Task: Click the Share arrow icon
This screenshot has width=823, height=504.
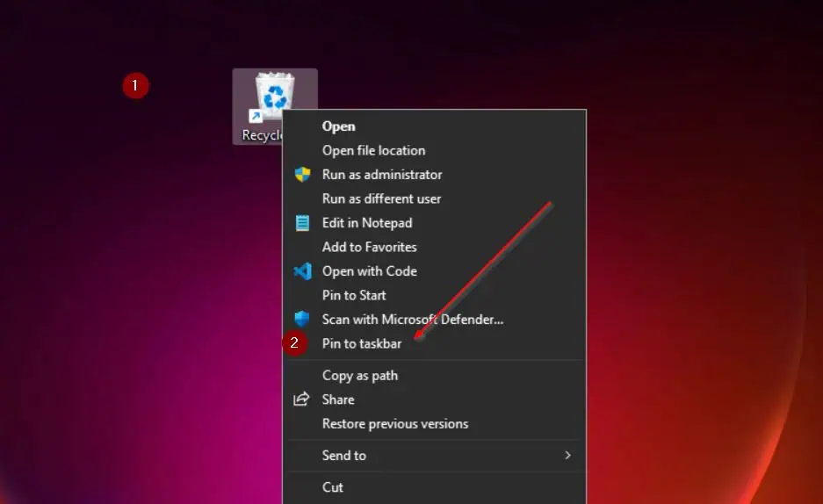Action: (301, 400)
